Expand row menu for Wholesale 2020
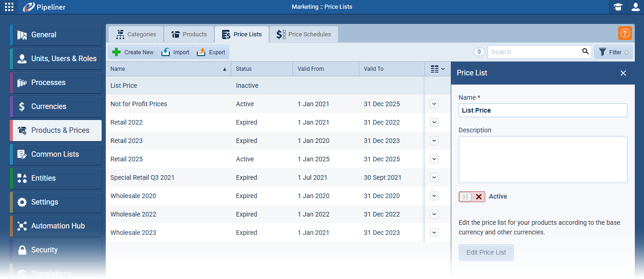The image size is (644, 279). point(434,196)
